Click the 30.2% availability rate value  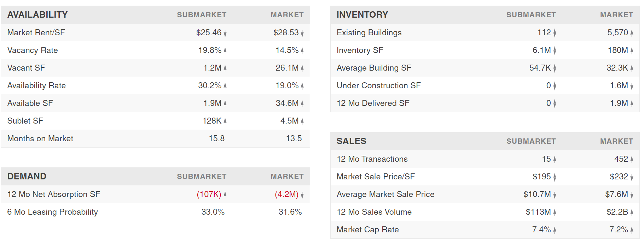pos(210,85)
